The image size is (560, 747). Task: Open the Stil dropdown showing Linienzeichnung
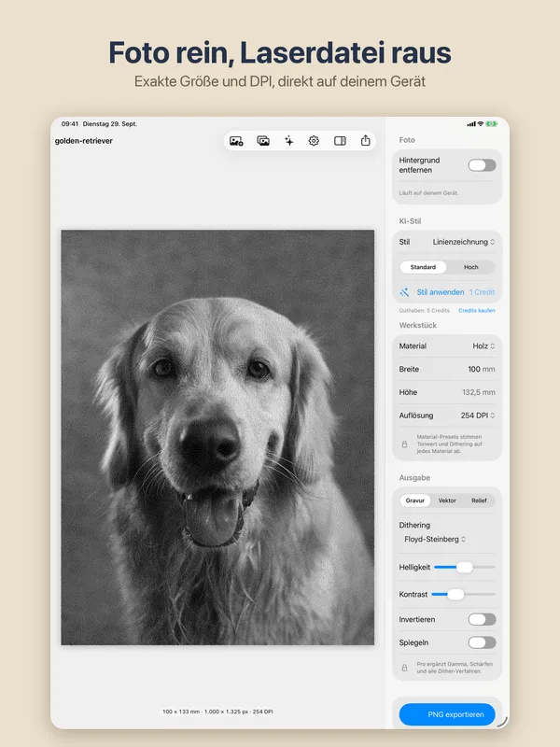(464, 242)
